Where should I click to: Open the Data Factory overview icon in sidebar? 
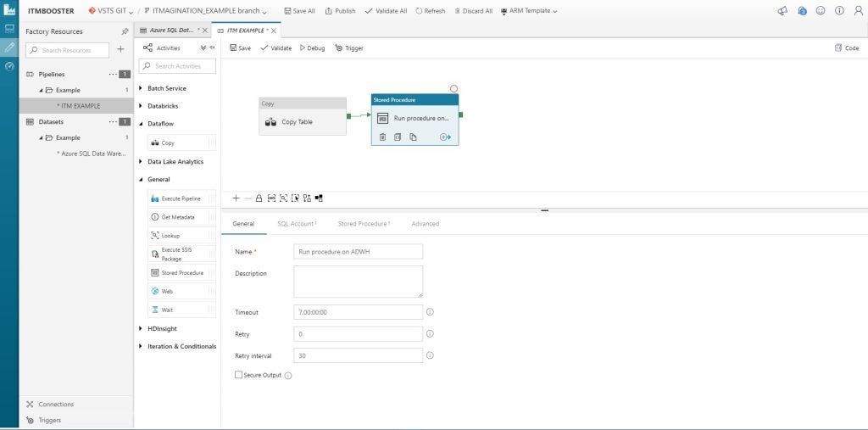(9, 29)
